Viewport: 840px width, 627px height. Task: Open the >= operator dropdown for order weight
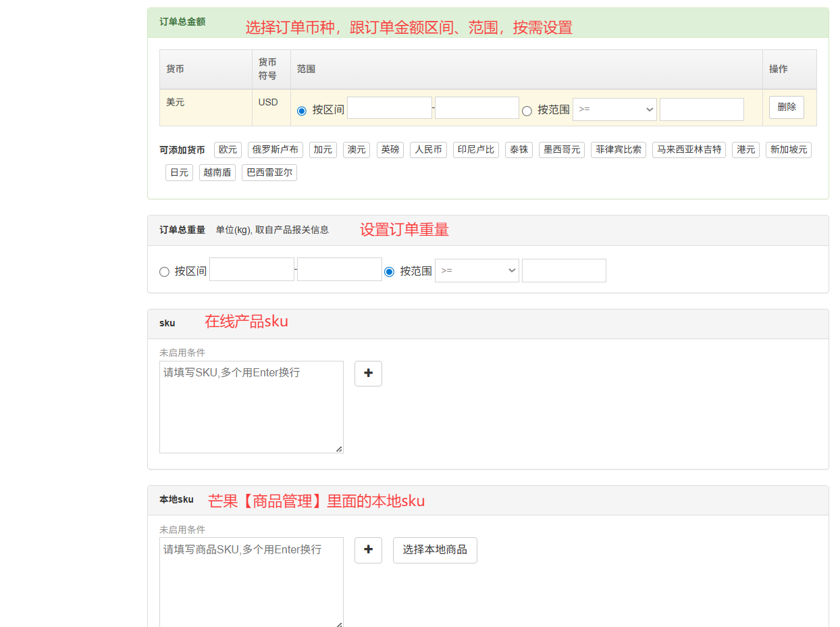click(x=476, y=270)
